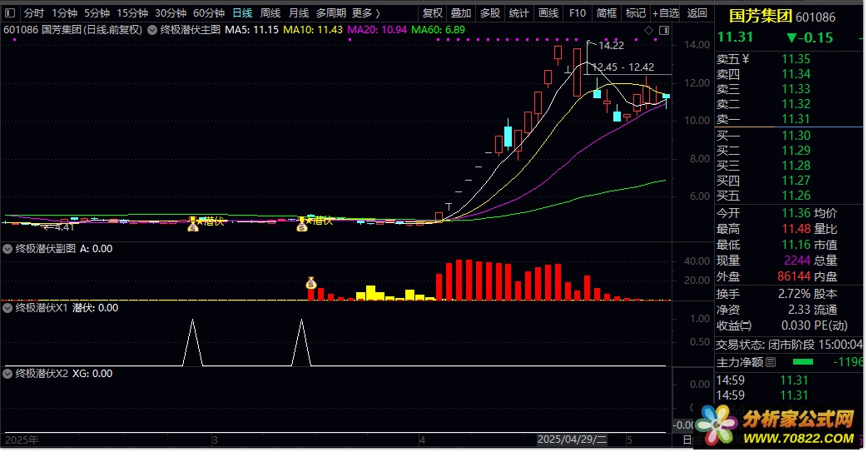The width and height of the screenshot is (868, 452).
Task: Switch to 日线 daily chart
Action: click(x=242, y=12)
